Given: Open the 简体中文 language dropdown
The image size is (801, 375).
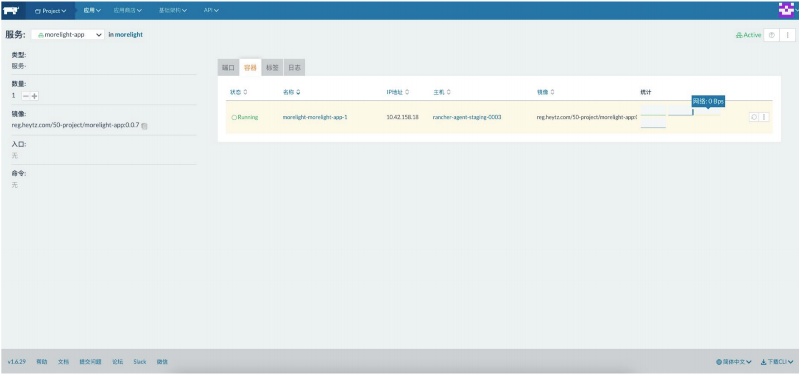Looking at the screenshot, I should coord(734,362).
